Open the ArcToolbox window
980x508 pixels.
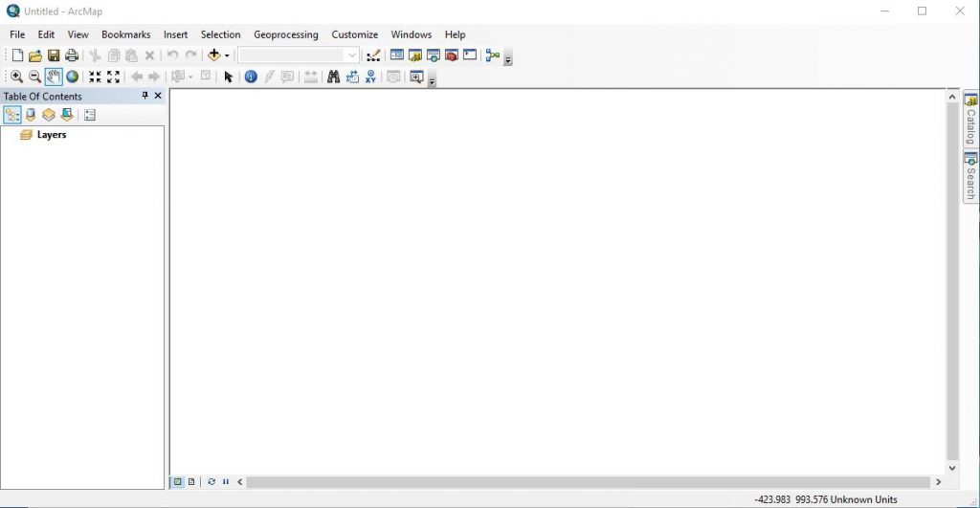452,55
